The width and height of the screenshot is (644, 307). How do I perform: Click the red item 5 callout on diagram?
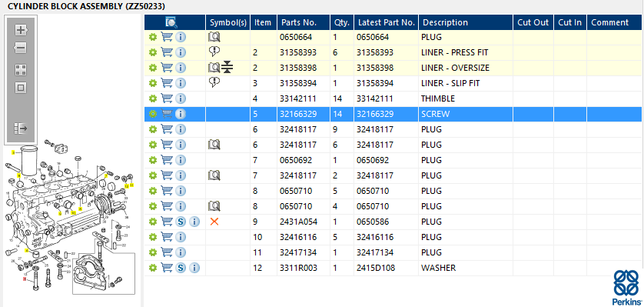click(x=25, y=279)
